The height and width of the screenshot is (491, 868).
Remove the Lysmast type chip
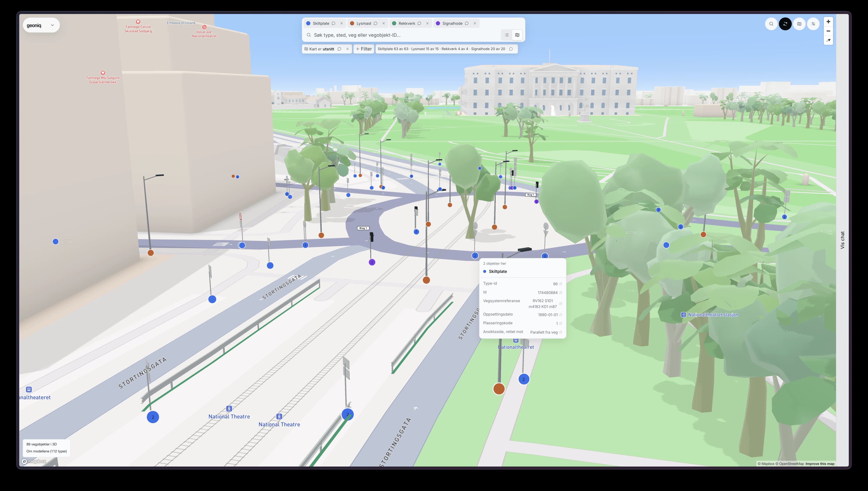(x=383, y=23)
